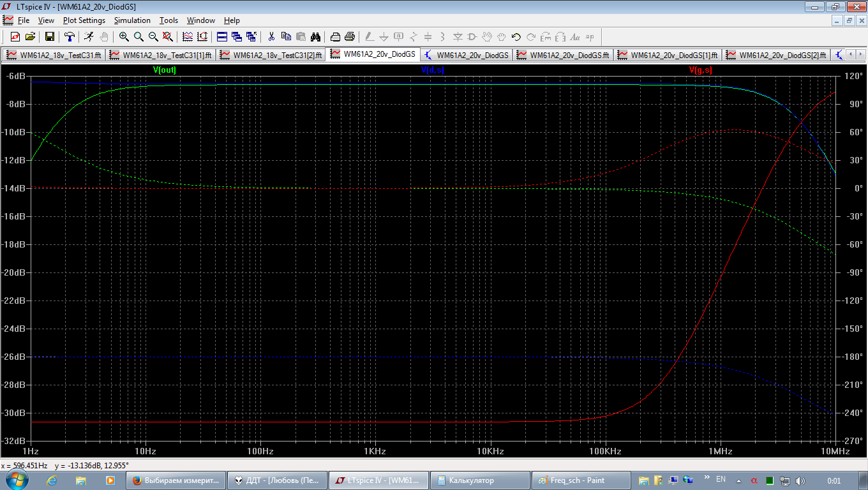
Task: Run the simulation with running-man icon
Action: point(89,36)
